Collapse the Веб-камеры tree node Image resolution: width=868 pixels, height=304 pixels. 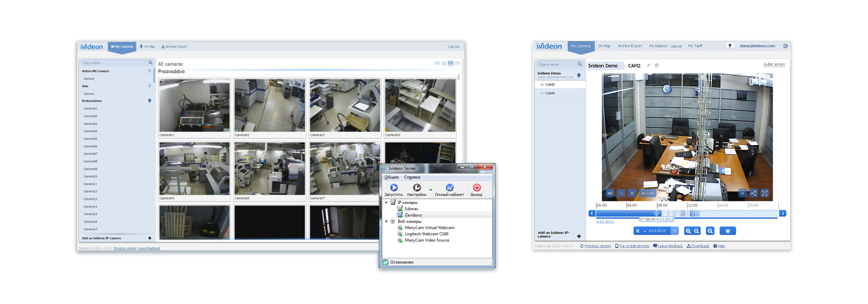[x=386, y=221]
